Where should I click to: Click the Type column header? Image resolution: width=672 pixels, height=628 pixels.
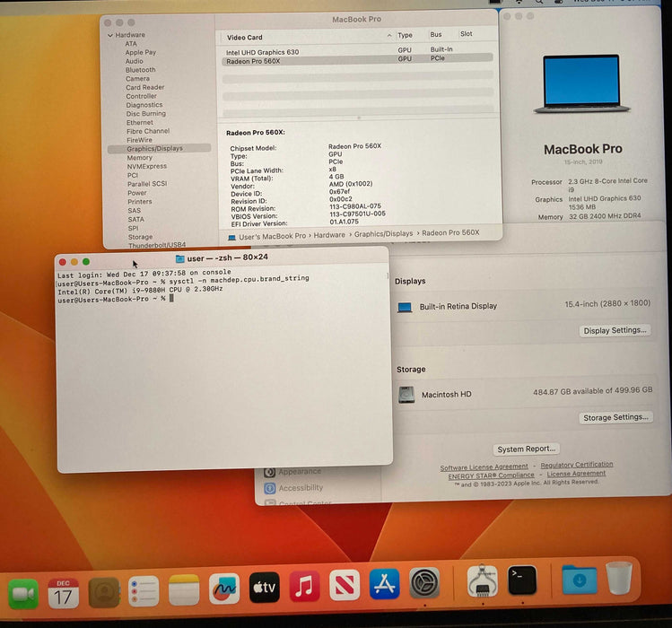point(405,35)
